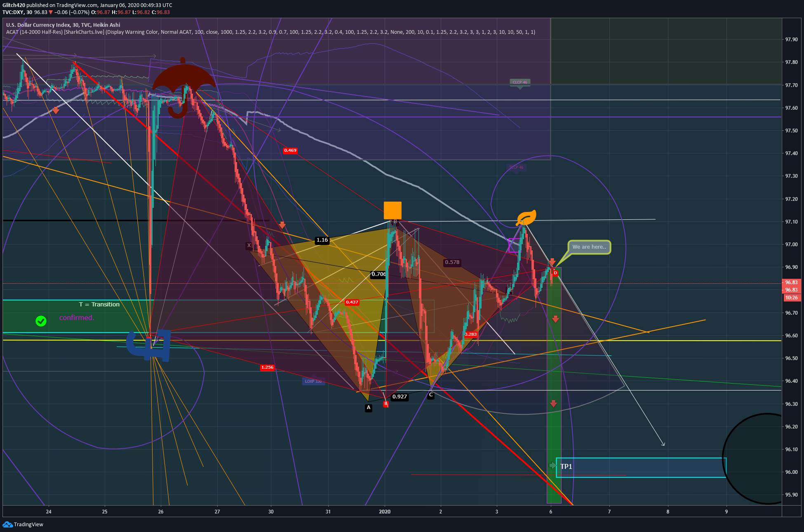Image resolution: width=804 pixels, height=532 pixels.
Task: Click the red B point marker
Action: (386, 404)
